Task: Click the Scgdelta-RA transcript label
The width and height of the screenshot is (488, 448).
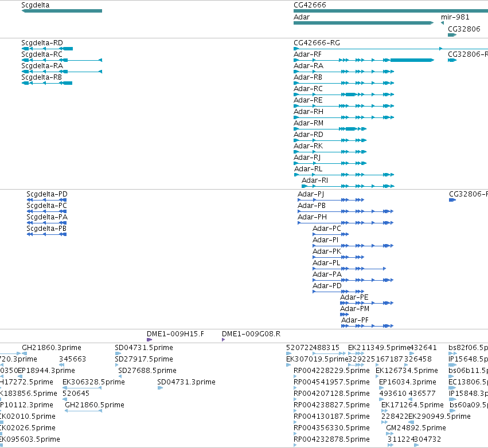Action: point(42,66)
